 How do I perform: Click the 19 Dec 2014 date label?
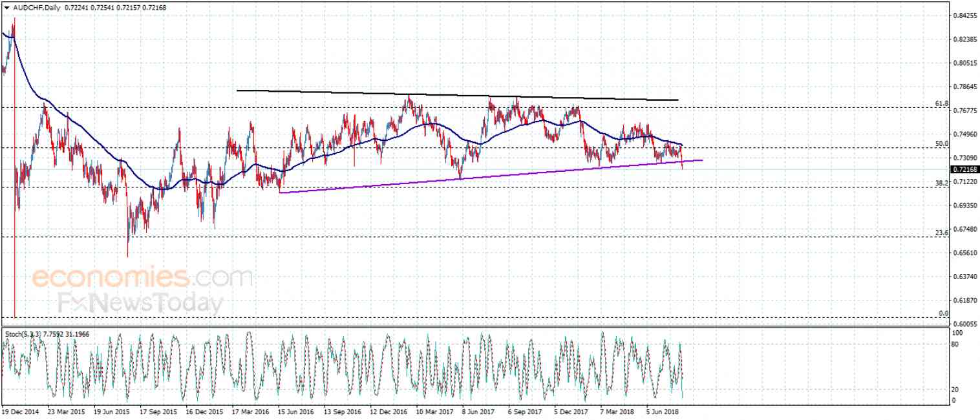[19, 411]
